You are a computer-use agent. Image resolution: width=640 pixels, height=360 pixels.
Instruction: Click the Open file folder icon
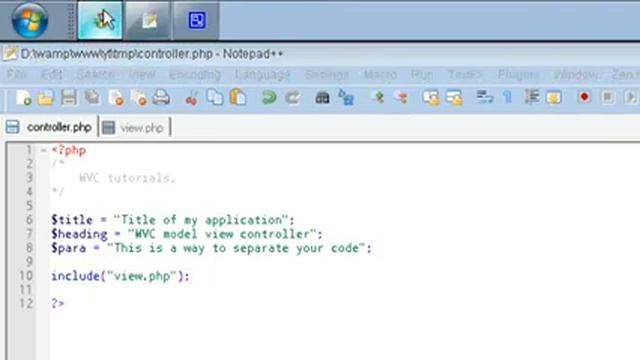(46, 98)
